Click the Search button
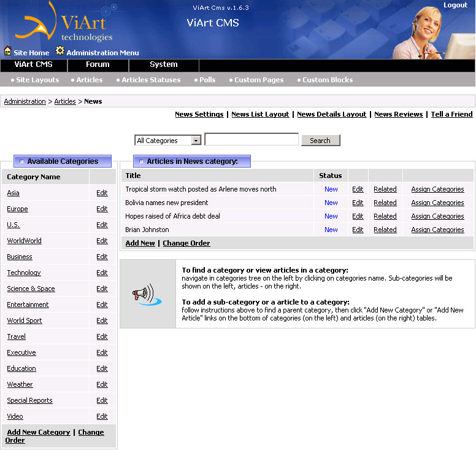Viewport: 476px width, 450px height. tap(321, 141)
